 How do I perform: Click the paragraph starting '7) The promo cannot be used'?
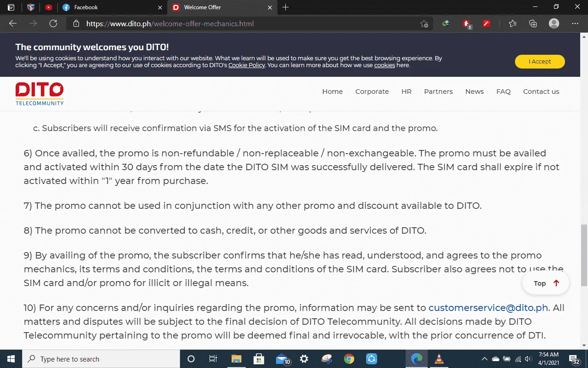(x=253, y=206)
